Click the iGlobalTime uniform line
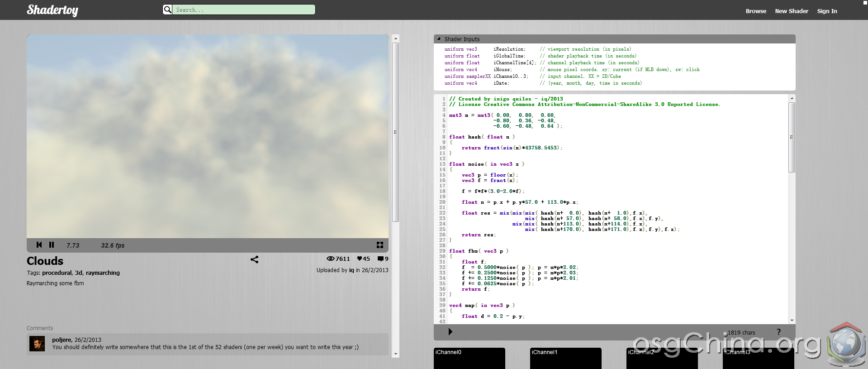 coord(540,56)
